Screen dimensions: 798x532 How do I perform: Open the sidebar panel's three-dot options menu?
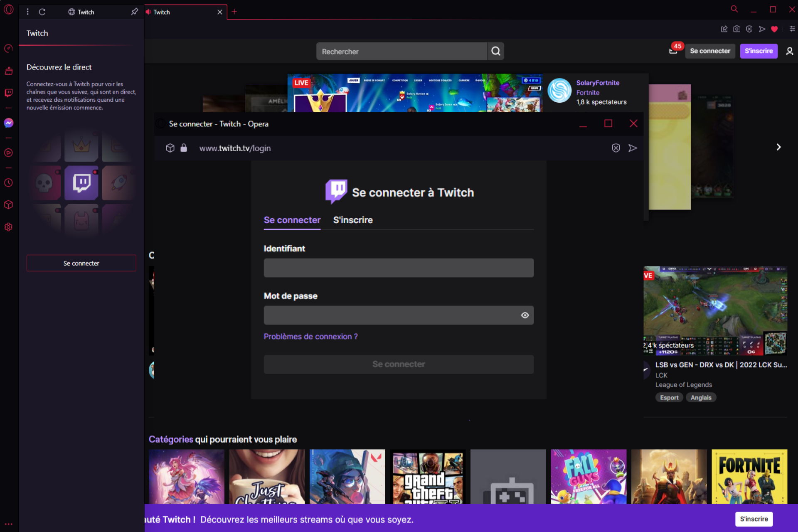pyautogui.click(x=27, y=12)
